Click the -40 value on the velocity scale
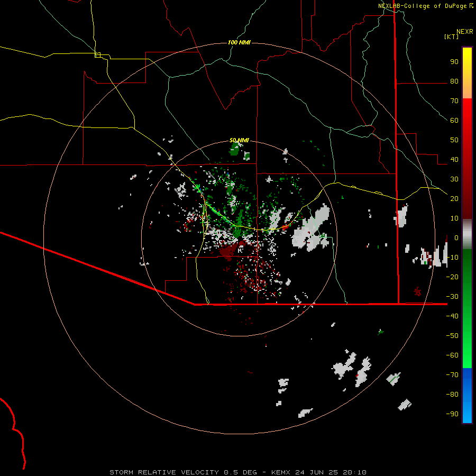476x476 pixels. [452, 316]
